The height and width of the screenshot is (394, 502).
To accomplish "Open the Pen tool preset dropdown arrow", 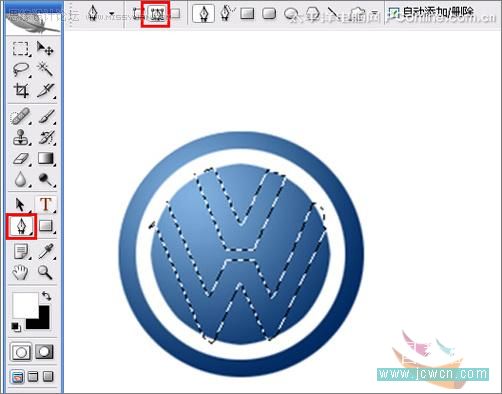I will 112,14.
